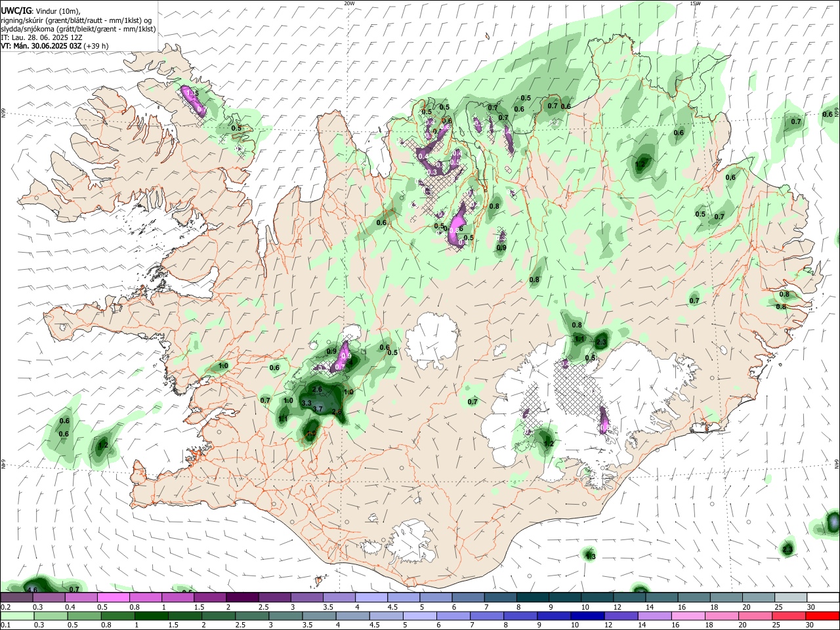
Task: Click the bright magenta 0.5 mm snow-scale swatch
Action: click(113, 598)
